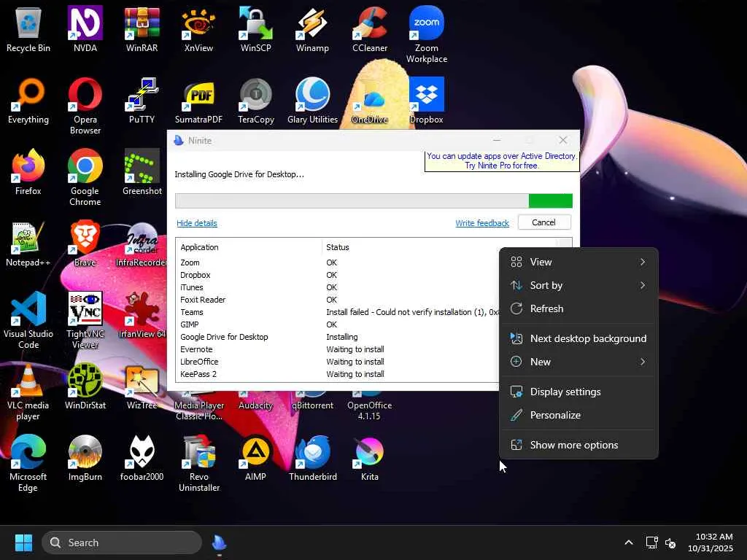The height and width of the screenshot is (560, 747).
Task: Open the network status tray icon
Action: coord(651,542)
